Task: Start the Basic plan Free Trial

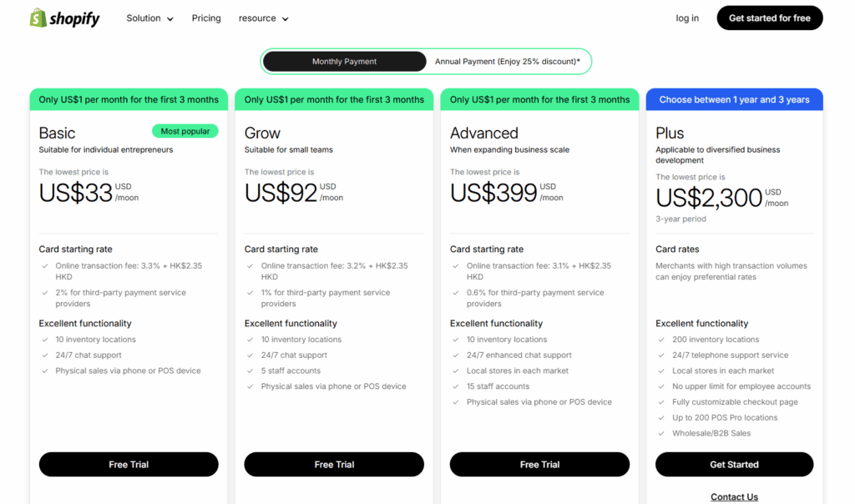Action: 129,465
